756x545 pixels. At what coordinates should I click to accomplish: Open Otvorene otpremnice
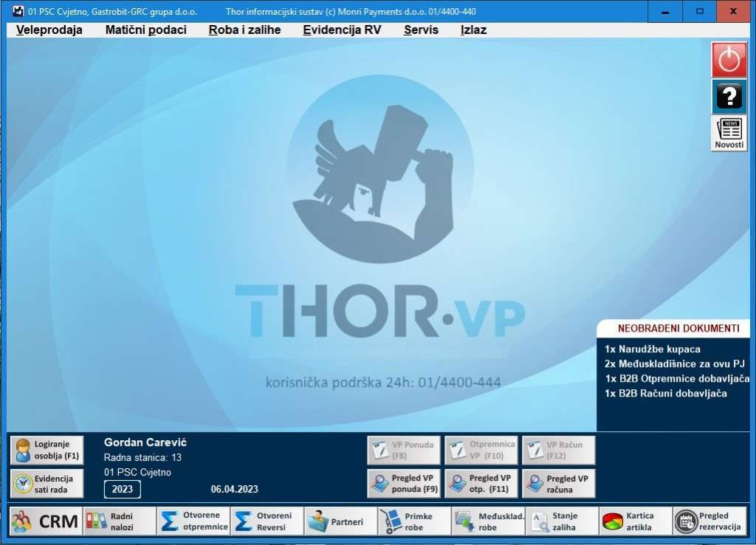[193, 521]
